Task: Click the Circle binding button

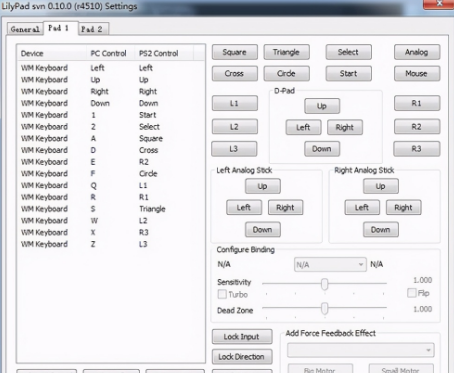Action: 287,74
